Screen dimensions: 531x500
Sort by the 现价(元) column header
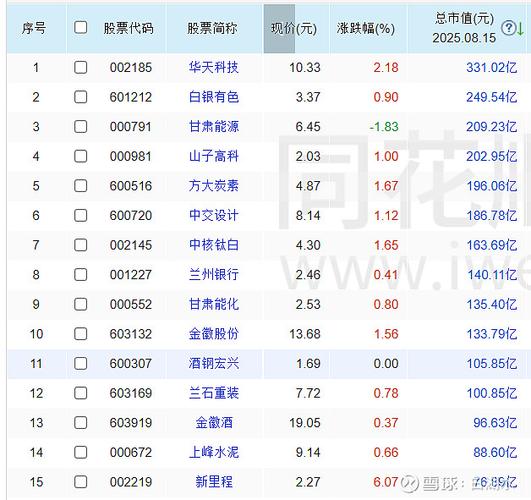click(294, 28)
